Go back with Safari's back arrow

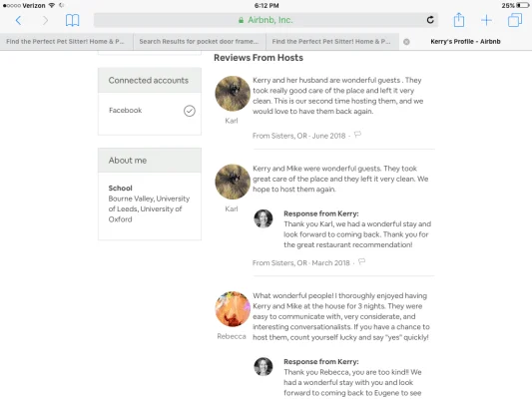click(x=19, y=20)
